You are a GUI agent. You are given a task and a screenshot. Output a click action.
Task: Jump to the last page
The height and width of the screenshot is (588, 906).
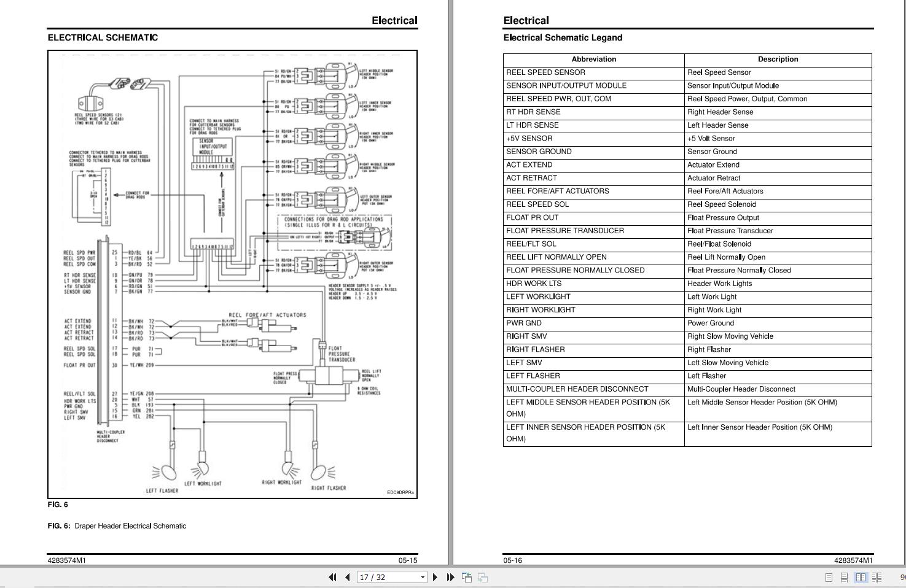[450, 577]
